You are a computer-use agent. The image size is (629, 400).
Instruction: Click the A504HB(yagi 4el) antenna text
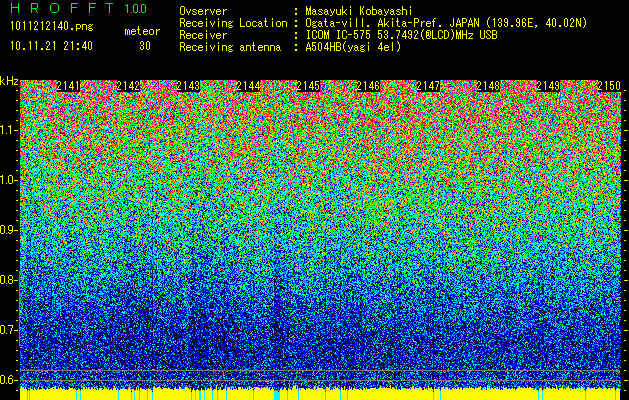[x=353, y=47]
